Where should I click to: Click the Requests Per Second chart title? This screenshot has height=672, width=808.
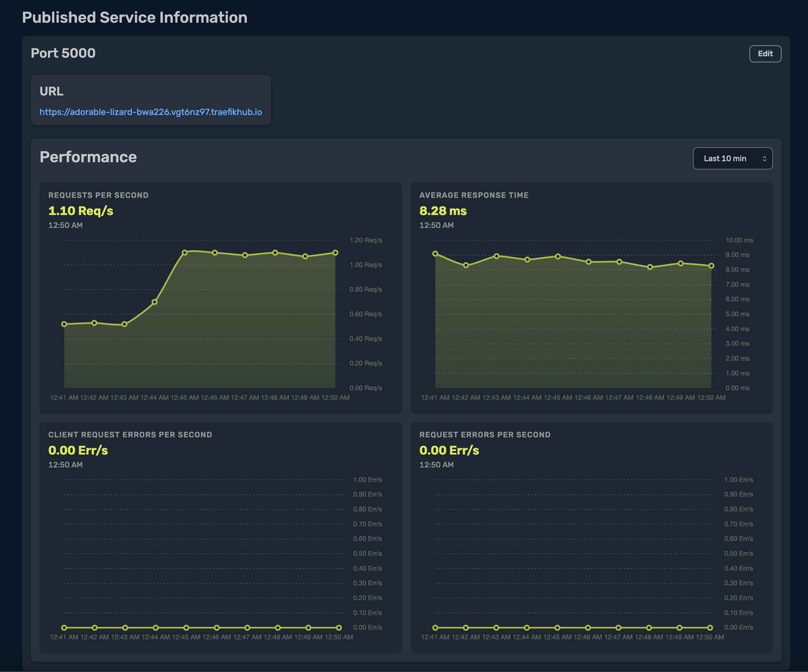tap(98, 195)
